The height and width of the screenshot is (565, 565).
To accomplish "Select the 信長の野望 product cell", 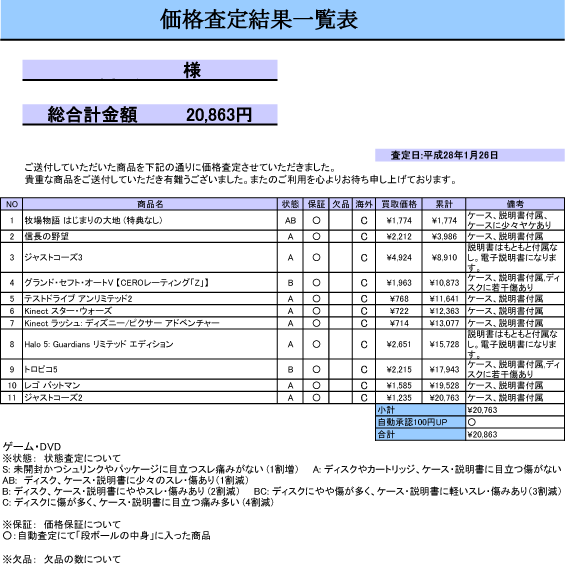I will tap(150, 236).
